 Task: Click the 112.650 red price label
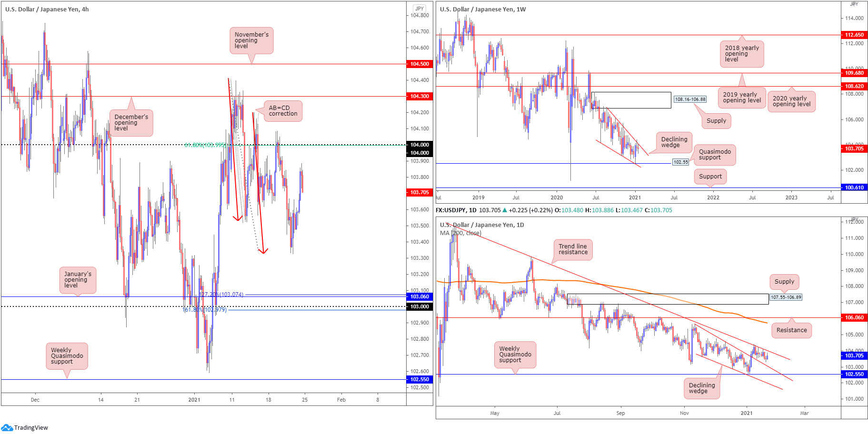[854, 35]
